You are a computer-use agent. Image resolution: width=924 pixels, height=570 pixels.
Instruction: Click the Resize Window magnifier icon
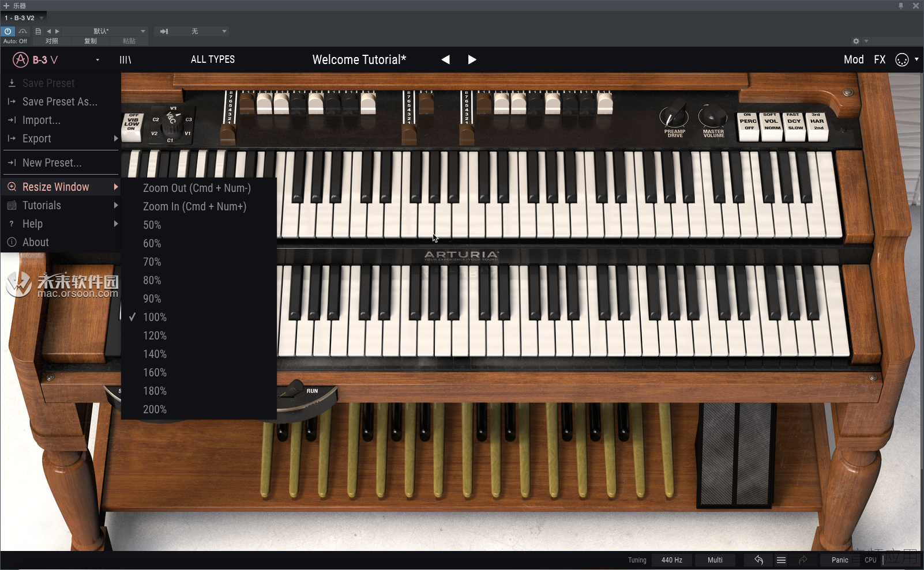12,187
